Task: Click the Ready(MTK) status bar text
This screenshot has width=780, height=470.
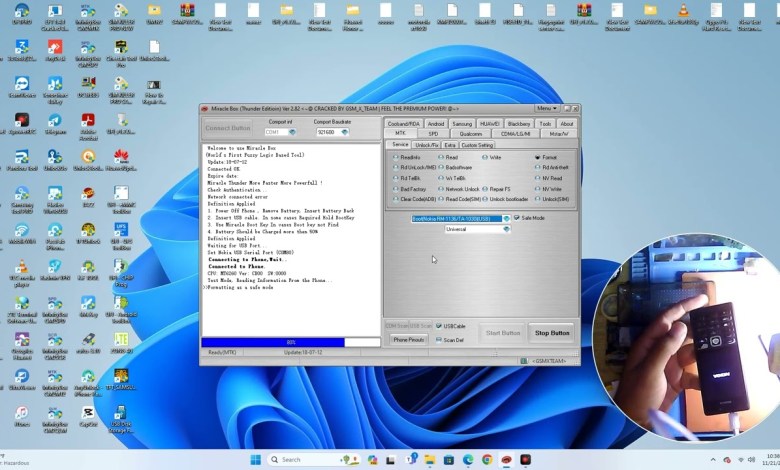Action: [222, 352]
